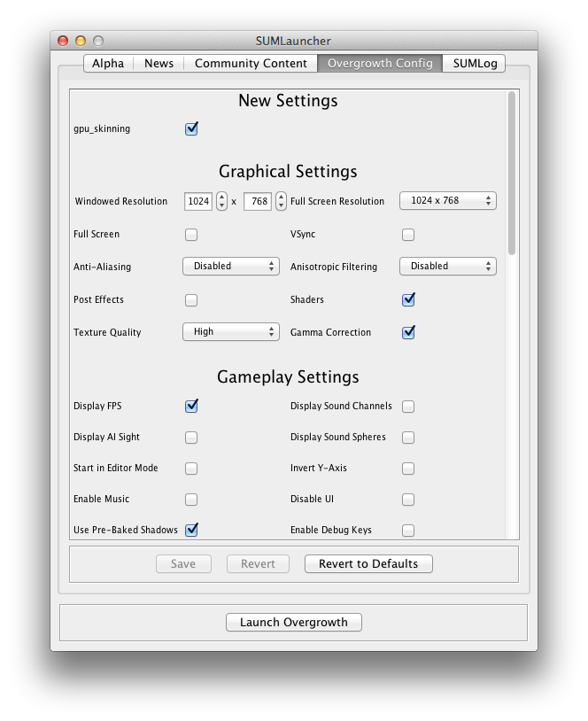Image resolution: width=588 pixels, height=721 pixels.
Task: Open the Anti-Aliasing dropdown
Action: point(231,267)
